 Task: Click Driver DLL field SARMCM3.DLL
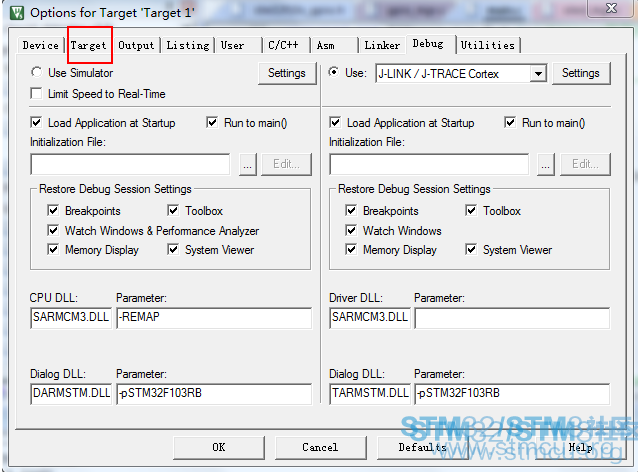(x=369, y=317)
